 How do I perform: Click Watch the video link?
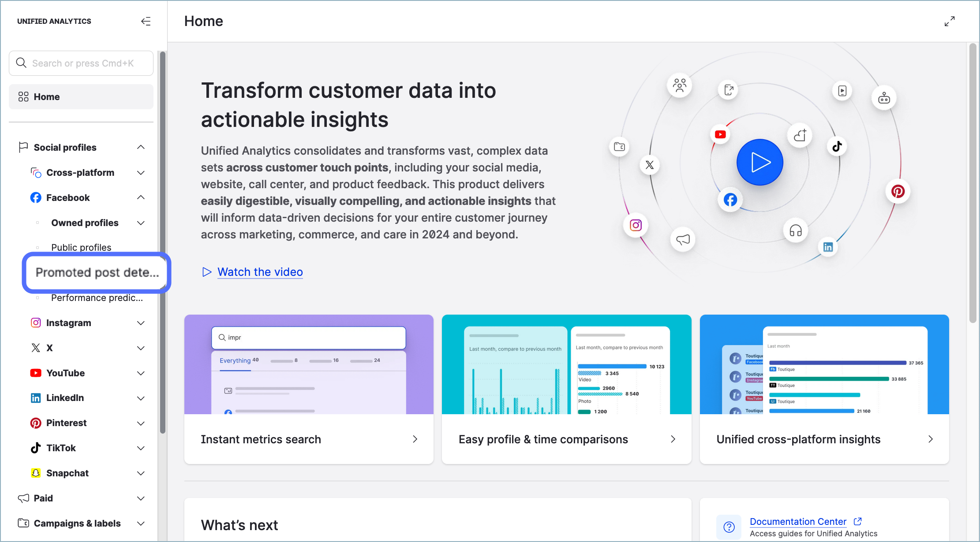coord(260,272)
